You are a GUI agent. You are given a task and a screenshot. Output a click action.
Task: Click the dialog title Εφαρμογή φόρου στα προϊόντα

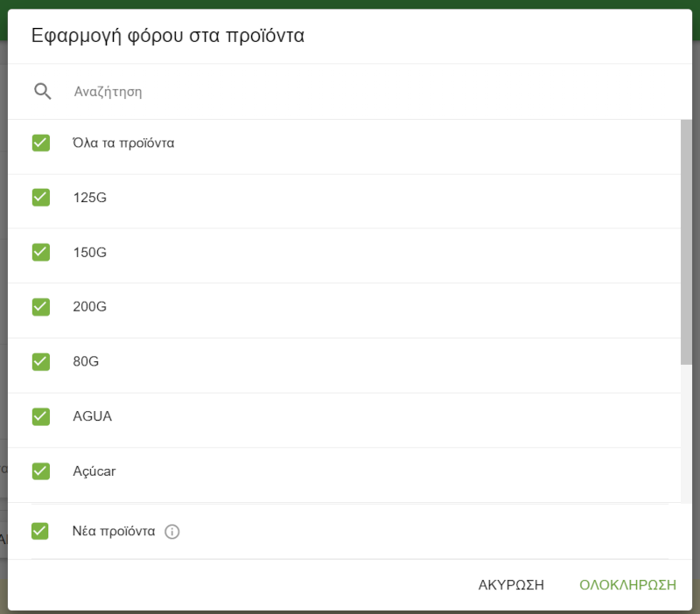166,35
